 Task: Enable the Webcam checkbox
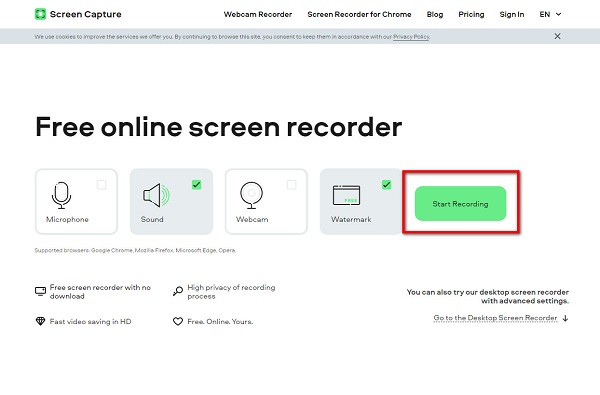coord(292,185)
